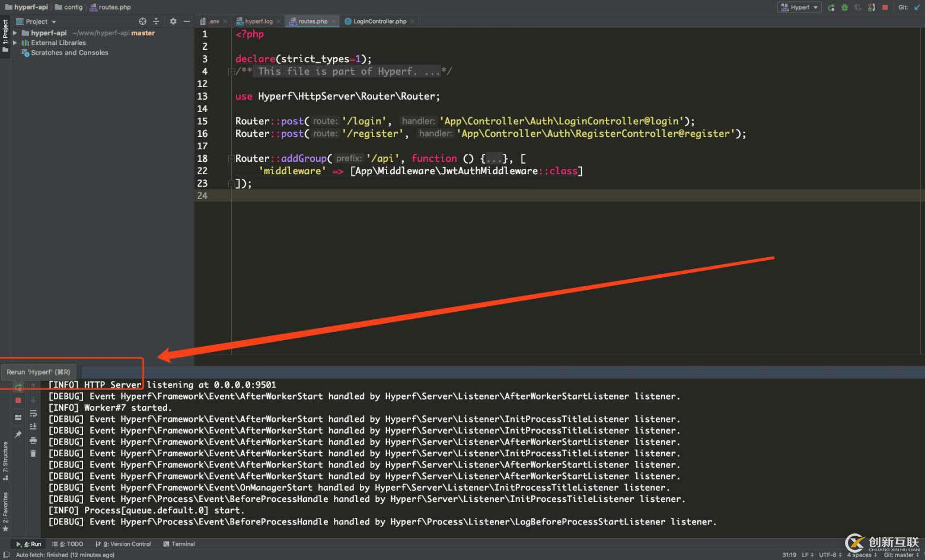The height and width of the screenshot is (560, 925).
Task: Click top toolbar Rerun Hyperf icon
Action: coord(831,8)
